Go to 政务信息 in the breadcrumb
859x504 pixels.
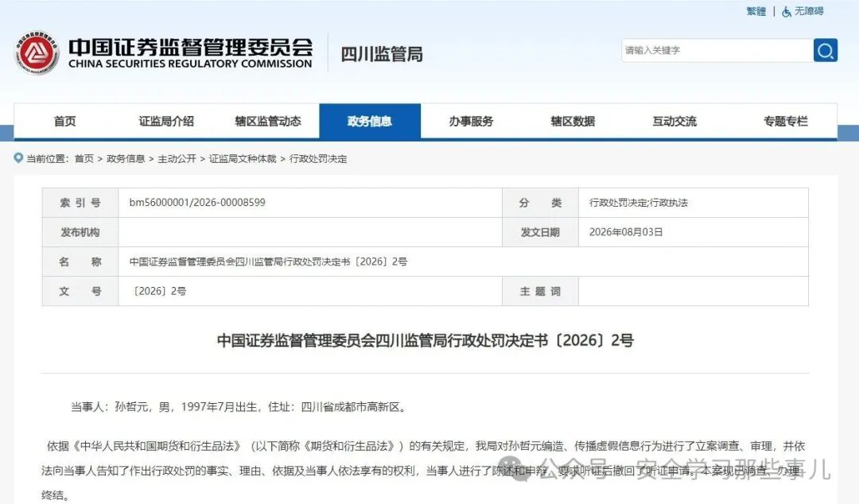126,159
